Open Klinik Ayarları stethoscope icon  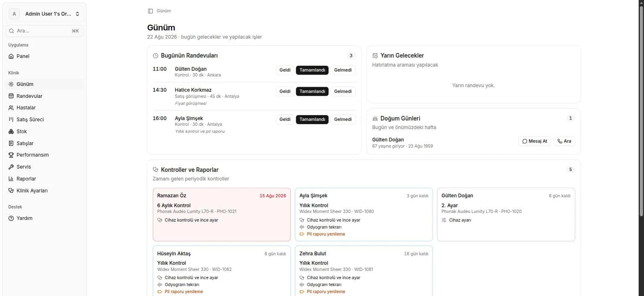click(11, 191)
